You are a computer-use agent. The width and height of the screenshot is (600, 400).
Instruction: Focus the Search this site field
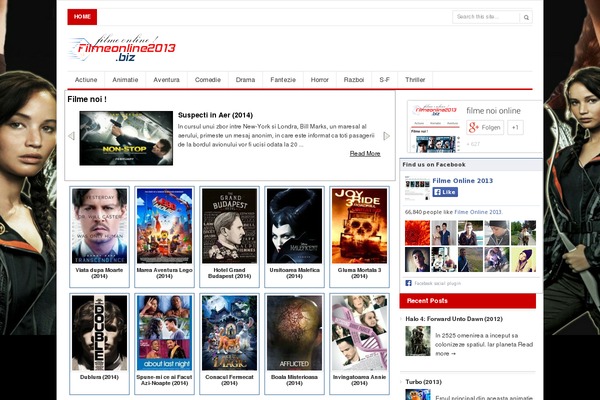pyautogui.click(x=486, y=17)
